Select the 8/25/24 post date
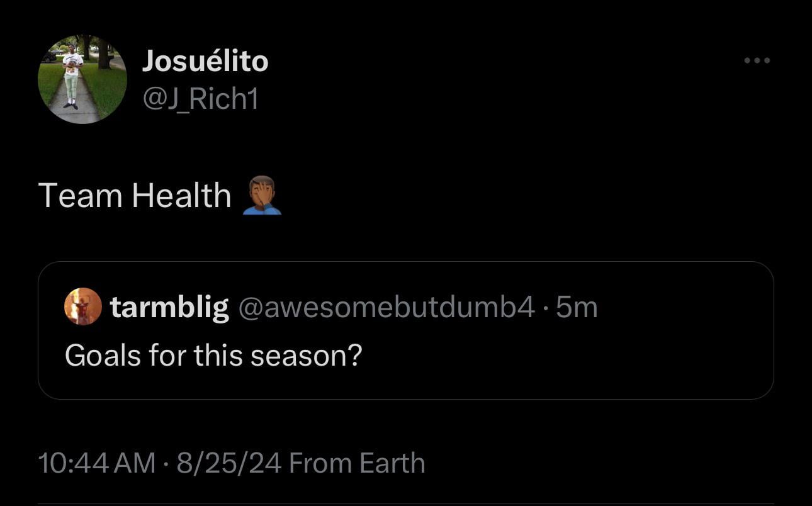Viewport: 812px width, 506px height. pyautogui.click(x=228, y=463)
